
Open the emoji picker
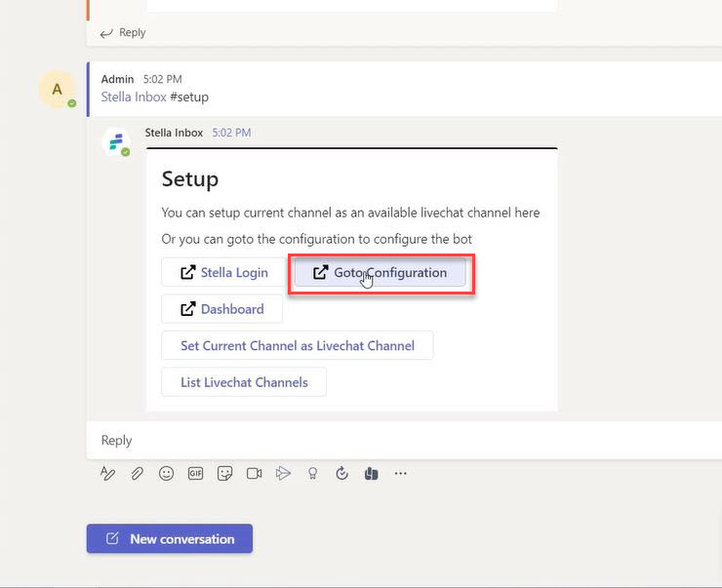[x=166, y=473]
